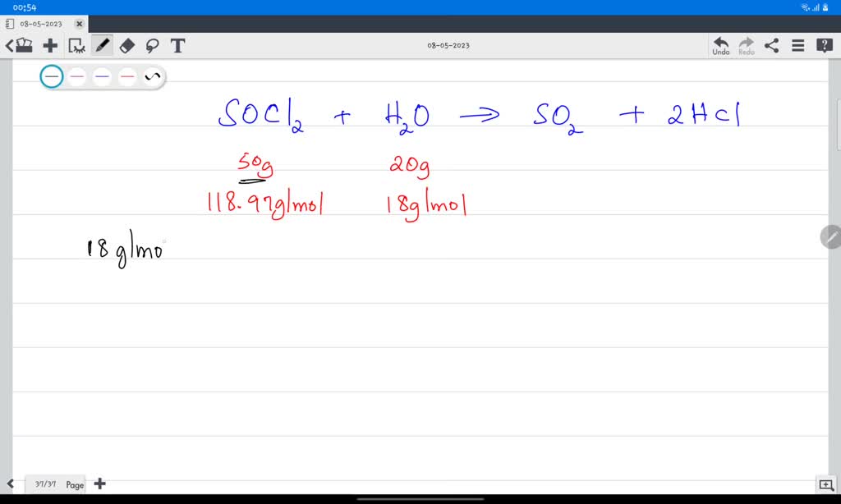Pick the red pen preset
The width and height of the screenshot is (841, 504).
coord(127,76)
